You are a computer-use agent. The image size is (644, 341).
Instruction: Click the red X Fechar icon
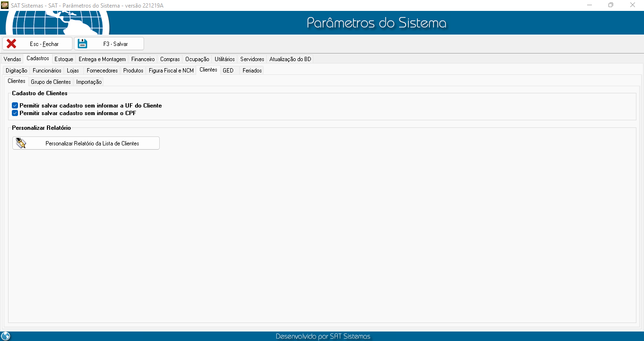11,44
